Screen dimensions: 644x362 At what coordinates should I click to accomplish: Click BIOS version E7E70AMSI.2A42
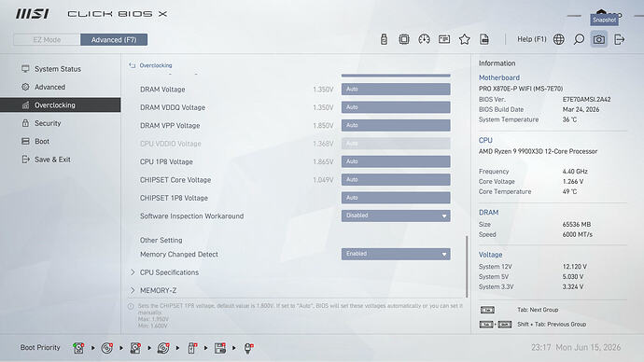tap(586, 99)
